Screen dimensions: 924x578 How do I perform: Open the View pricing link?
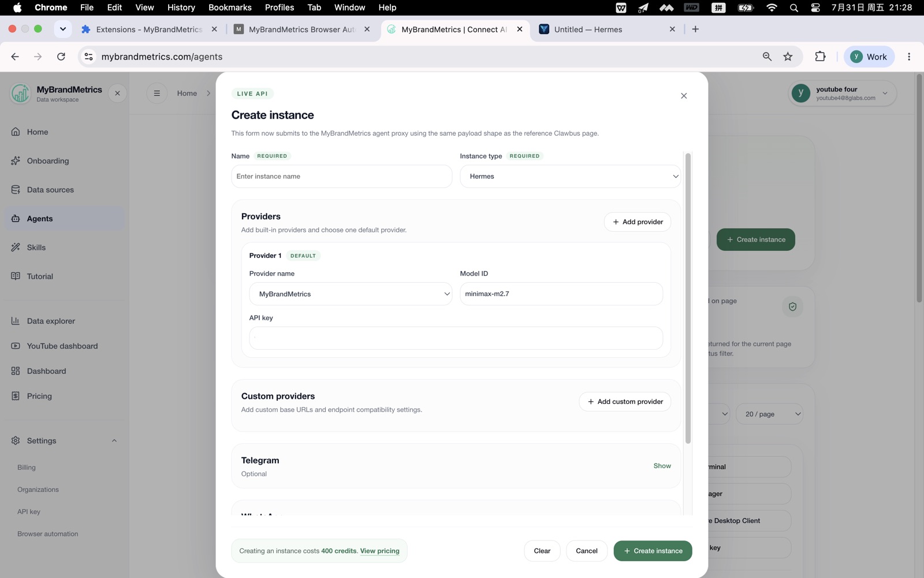point(379,551)
